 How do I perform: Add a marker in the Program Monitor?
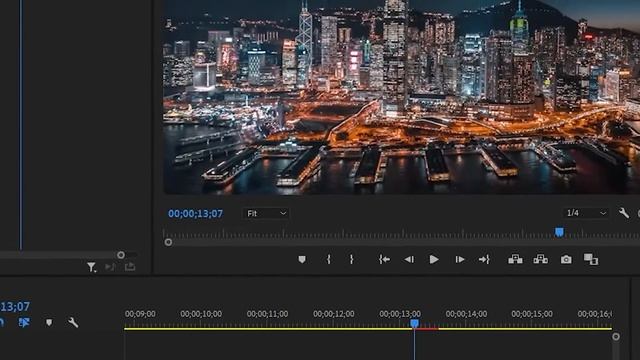click(302, 260)
